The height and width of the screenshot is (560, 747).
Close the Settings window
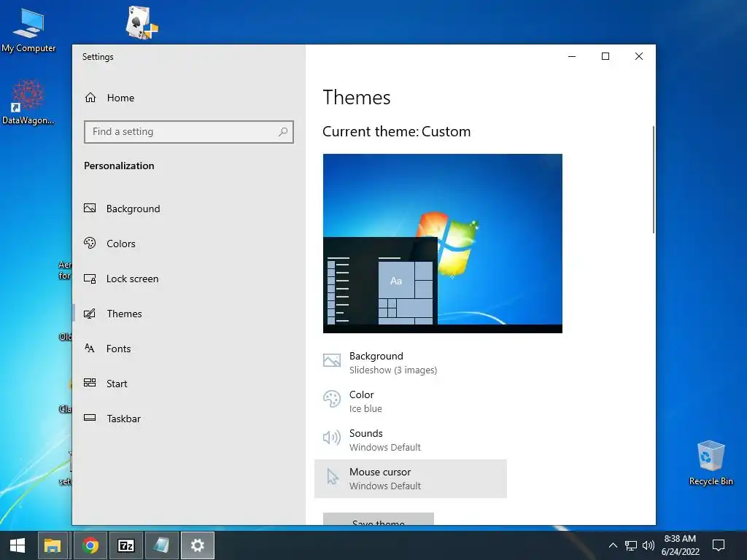point(639,57)
